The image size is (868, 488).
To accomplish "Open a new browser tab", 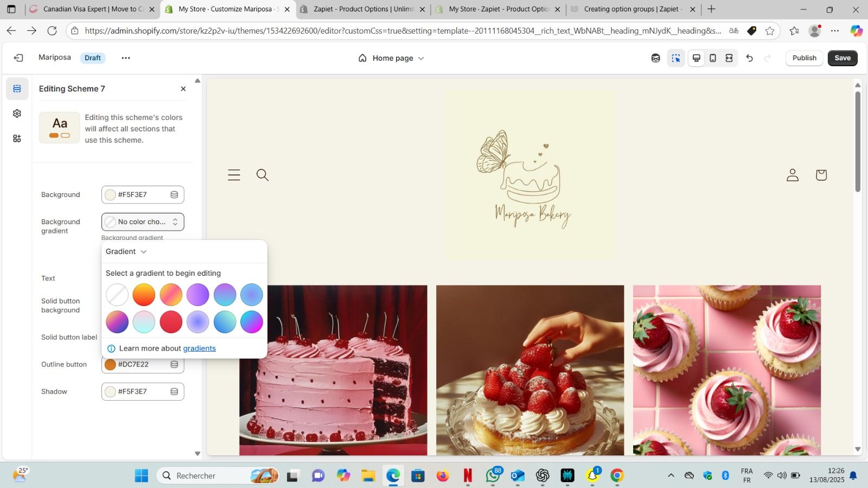I will pyautogui.click(x=711, y=9).
